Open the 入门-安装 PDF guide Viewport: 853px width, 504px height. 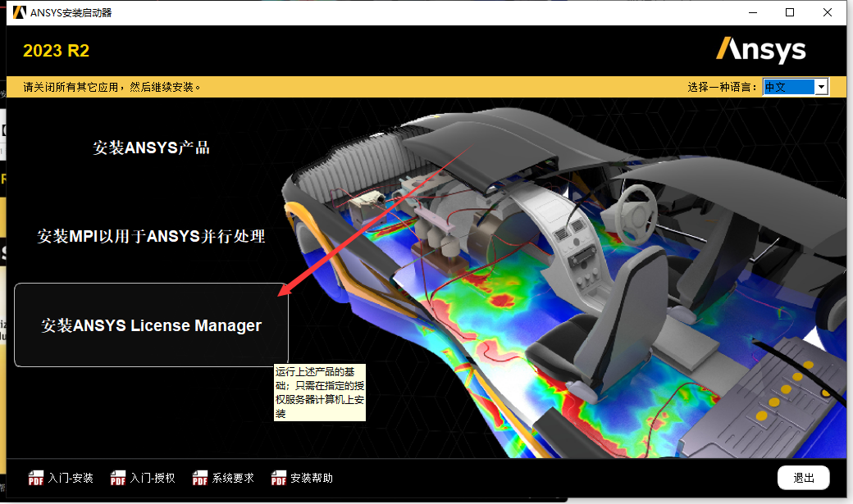[x=68, y=478]
